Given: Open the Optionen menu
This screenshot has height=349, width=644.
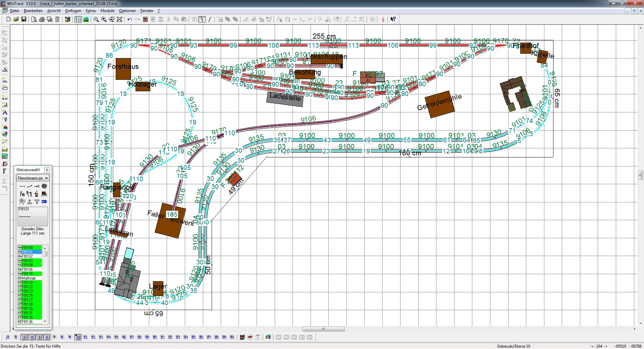Looking at the screenshot, I should [127, 11].
